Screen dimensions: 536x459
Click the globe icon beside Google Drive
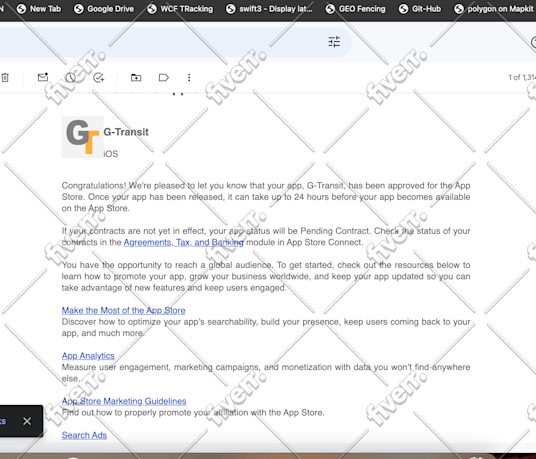[79, 9]
